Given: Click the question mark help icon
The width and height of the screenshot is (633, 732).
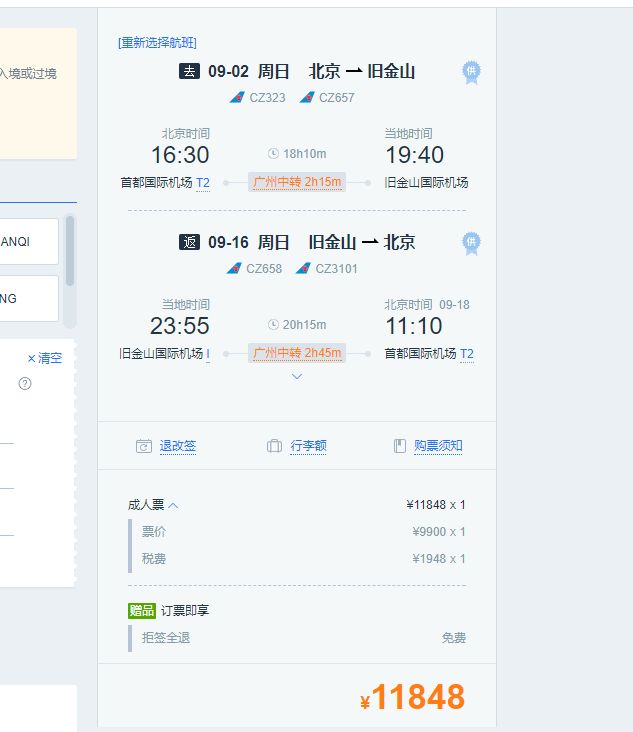Looking at the screenshot, I should [x=25, y=384].
